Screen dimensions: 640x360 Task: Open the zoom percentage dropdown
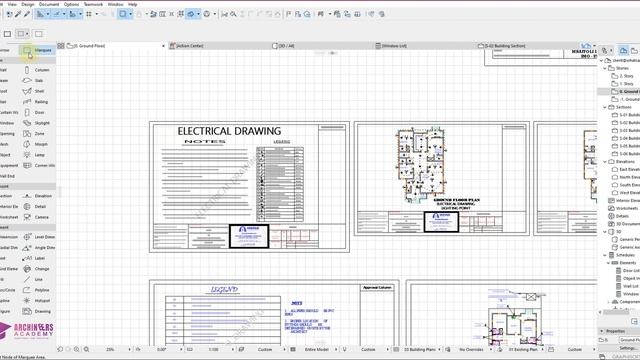click(x=129, y=349)
